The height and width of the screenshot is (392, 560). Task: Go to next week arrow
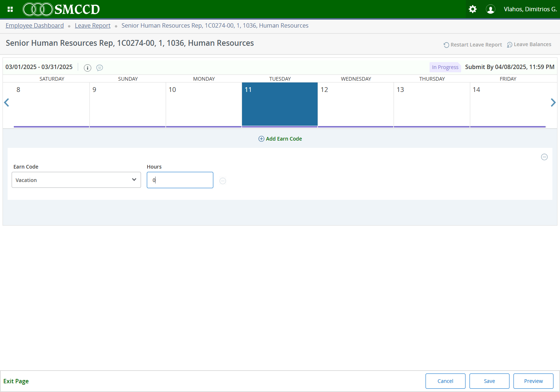tap(553, 102)
